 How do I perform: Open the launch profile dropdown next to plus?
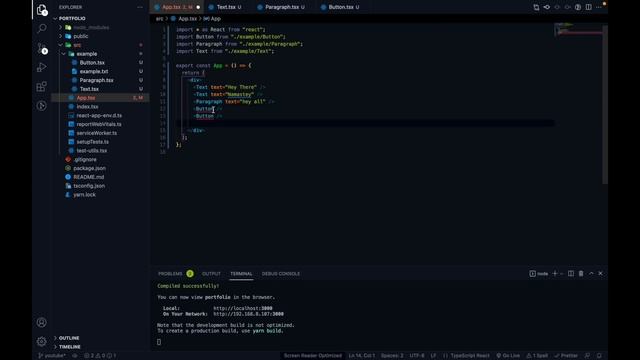pyautogui.click(x=562, y=273)
